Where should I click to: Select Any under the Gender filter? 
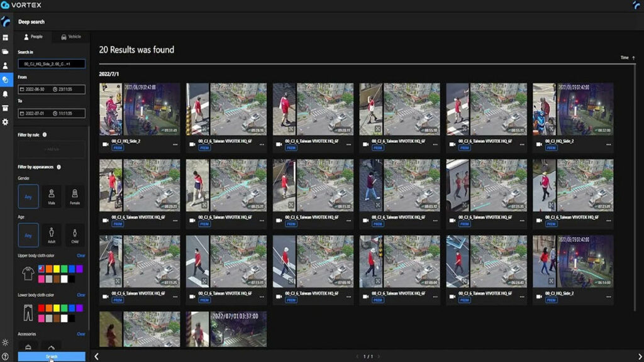(30, 196)
